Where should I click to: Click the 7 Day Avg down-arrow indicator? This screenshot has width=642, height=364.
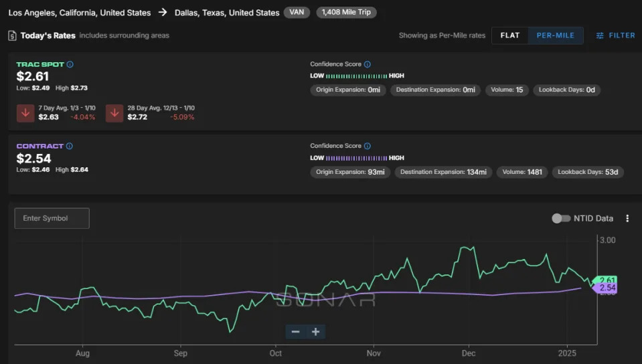(x=25, y=113)
